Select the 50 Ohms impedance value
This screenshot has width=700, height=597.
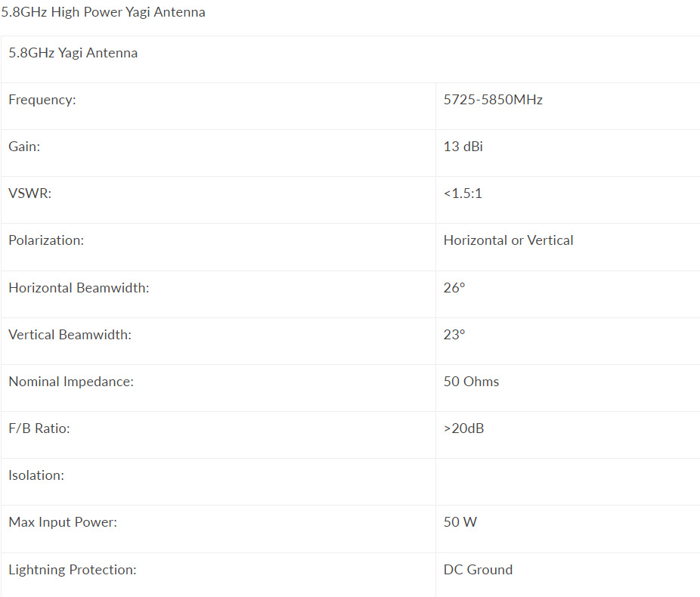pos(471,382)
